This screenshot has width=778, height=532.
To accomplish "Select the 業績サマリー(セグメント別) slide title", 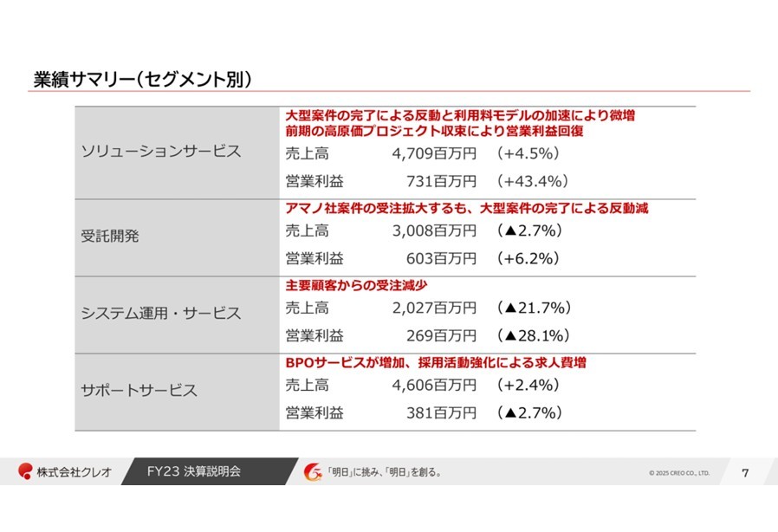I will click(x=143, y=79).
